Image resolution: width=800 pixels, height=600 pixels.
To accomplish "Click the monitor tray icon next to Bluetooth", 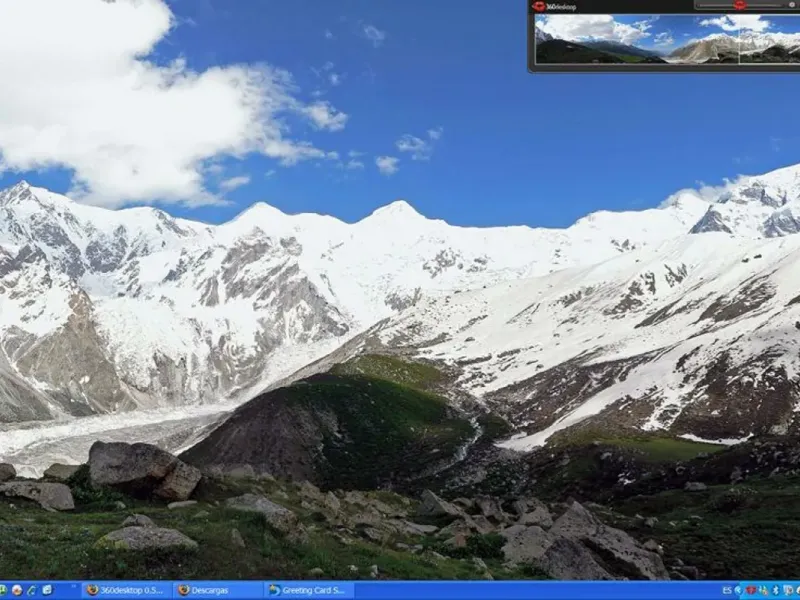I will (788, 590).
